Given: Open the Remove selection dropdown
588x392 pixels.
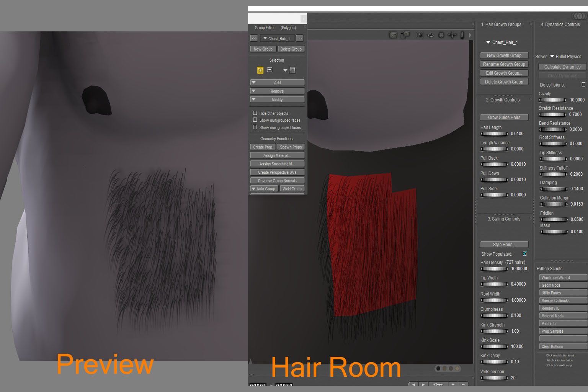Looking at the screenshot, I should (x=277, y=91).
